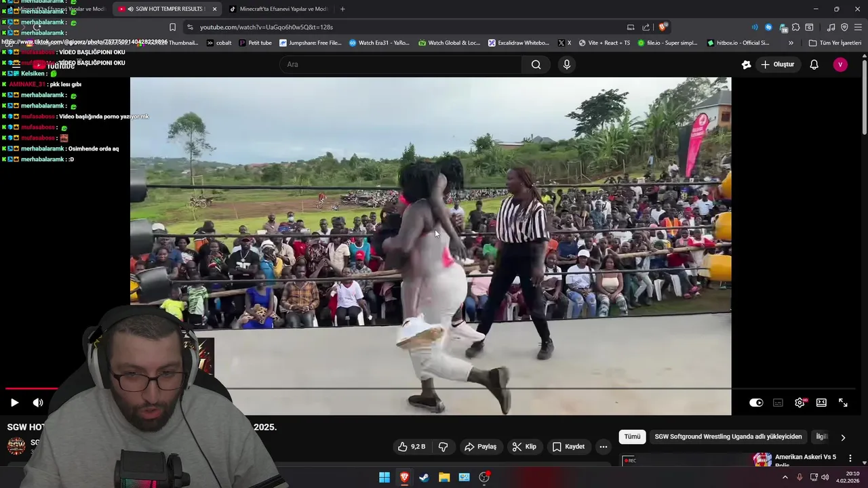Show hidden system tray icons chevron
This screenshot has width=868, height=488.
(x=785, y=477)
